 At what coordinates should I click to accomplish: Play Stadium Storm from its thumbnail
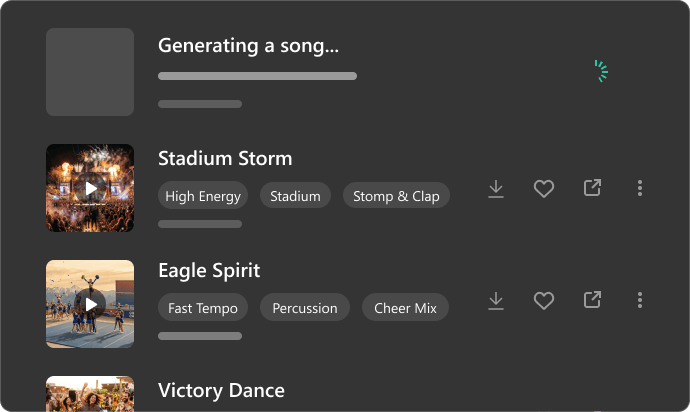pos(90,188)
